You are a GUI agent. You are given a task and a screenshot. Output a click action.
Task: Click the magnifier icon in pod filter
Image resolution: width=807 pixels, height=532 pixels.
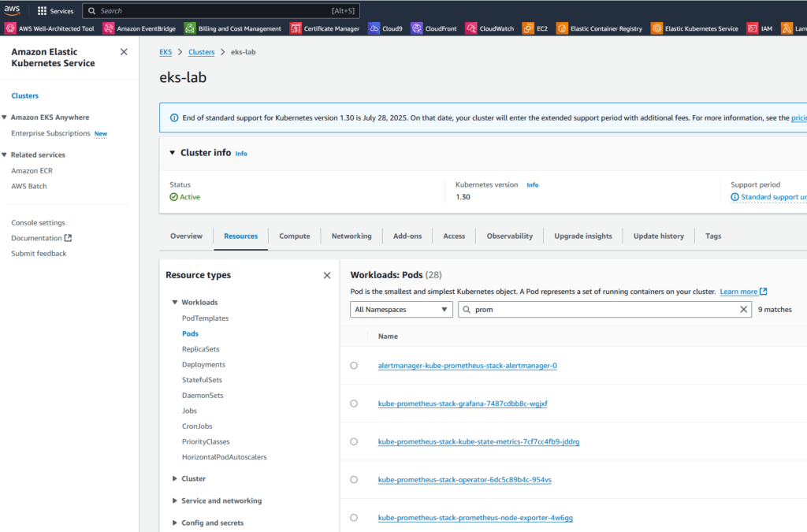[467, 309]
